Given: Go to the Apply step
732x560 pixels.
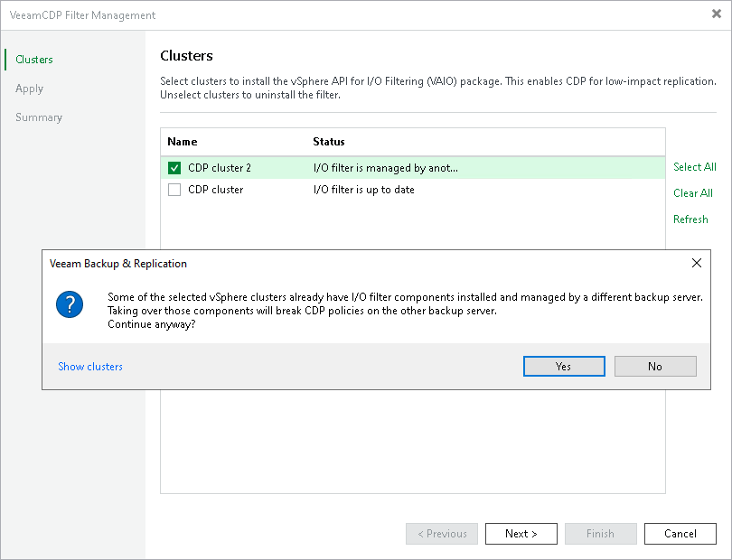Looking at the screenshot, I should click(30, 89).
